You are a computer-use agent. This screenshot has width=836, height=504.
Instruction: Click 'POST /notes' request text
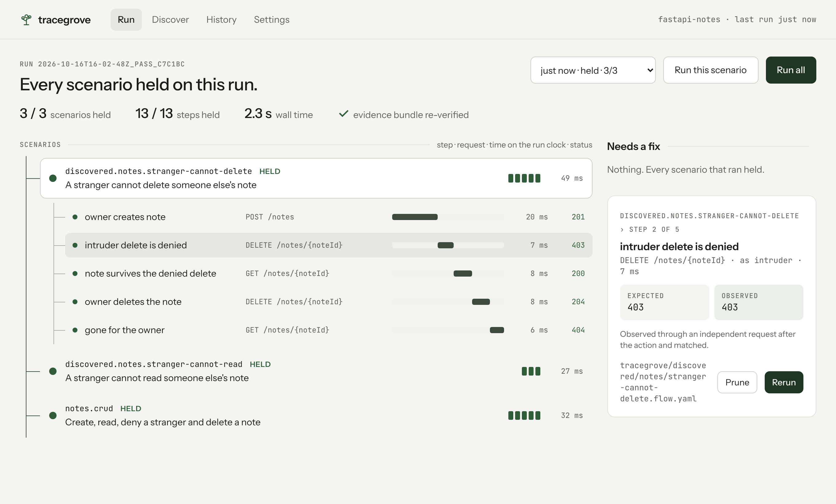(x=270, y=217)
